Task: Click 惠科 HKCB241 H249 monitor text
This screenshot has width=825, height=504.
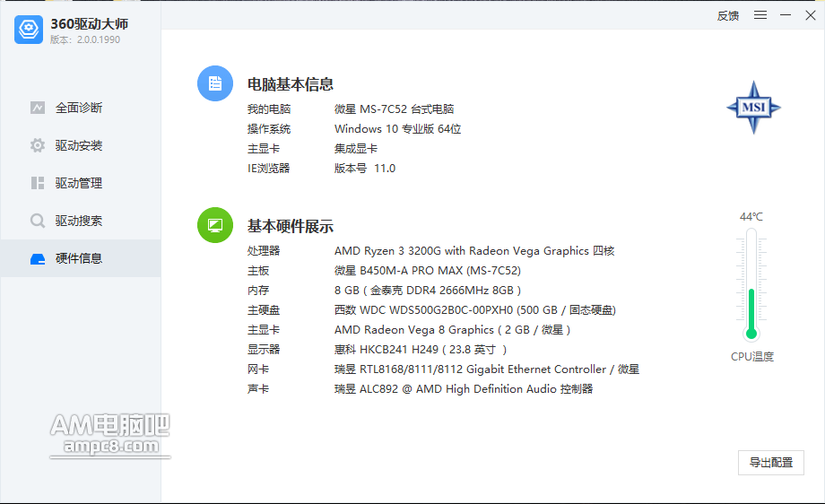Action: [421, 350]
